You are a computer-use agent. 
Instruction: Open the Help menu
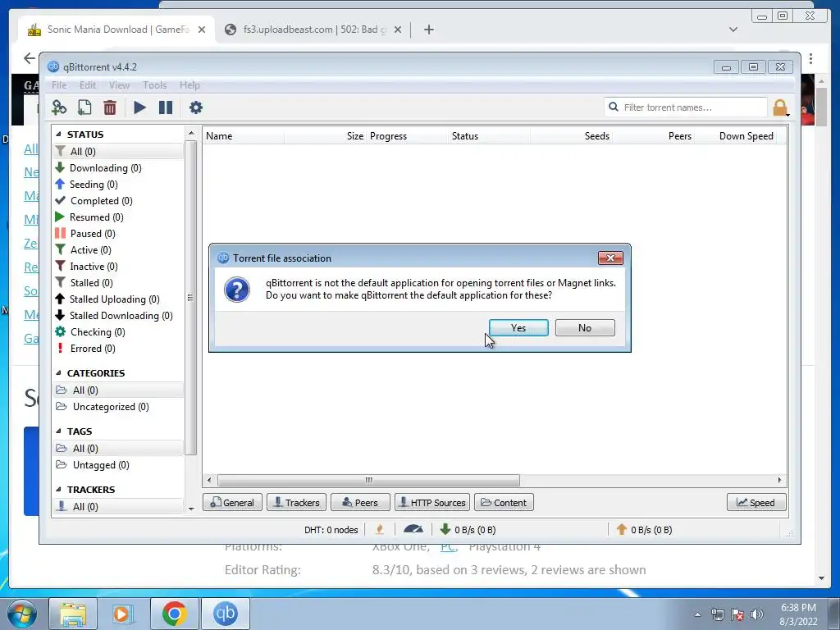pyautogui.click(x=189, y=85)
